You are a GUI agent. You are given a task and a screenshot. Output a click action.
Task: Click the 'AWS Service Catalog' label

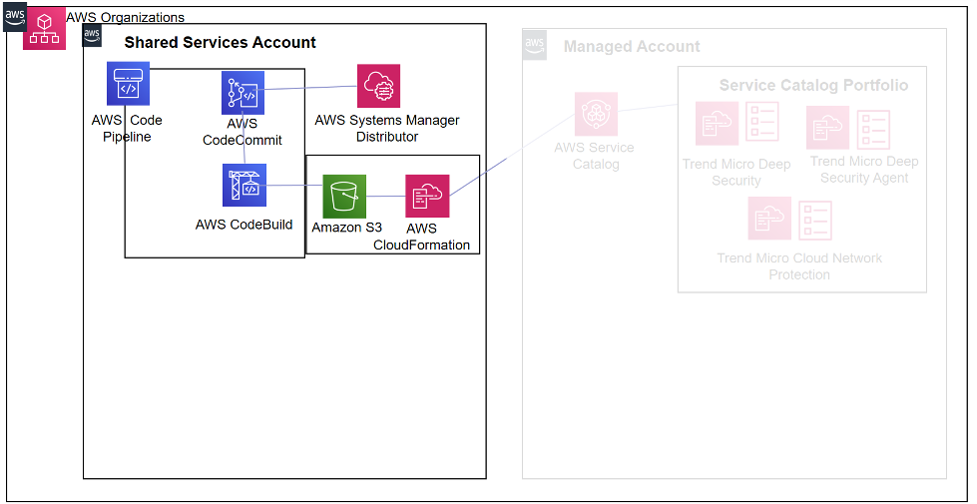click(596, 156)
